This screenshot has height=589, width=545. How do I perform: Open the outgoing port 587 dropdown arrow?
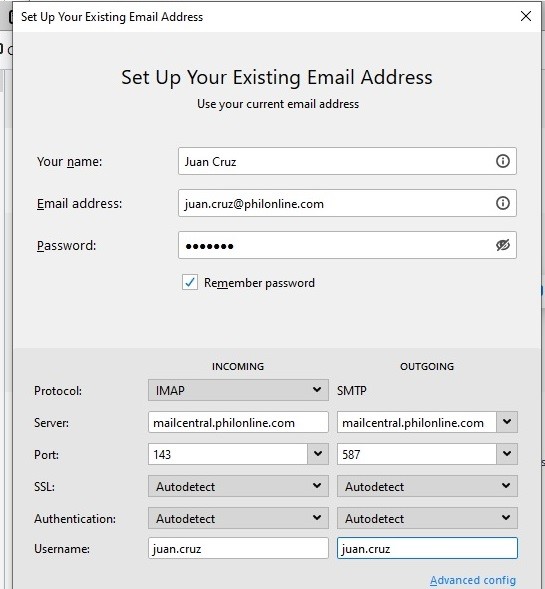click(x=507, y=454)
